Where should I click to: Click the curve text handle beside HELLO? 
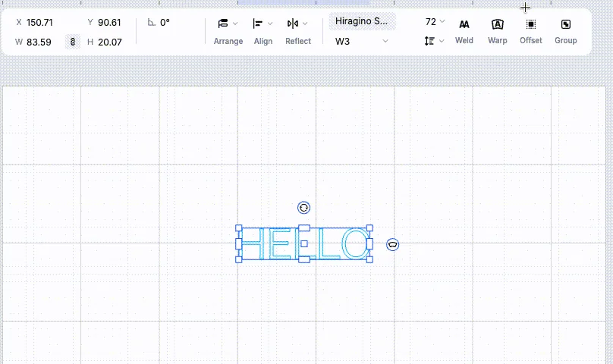[392, 245]
